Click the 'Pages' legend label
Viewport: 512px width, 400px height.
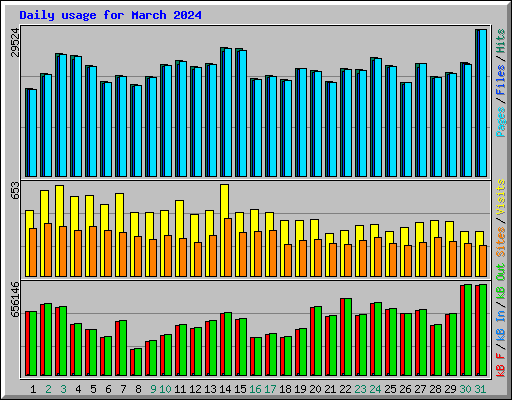pos(501,122)
